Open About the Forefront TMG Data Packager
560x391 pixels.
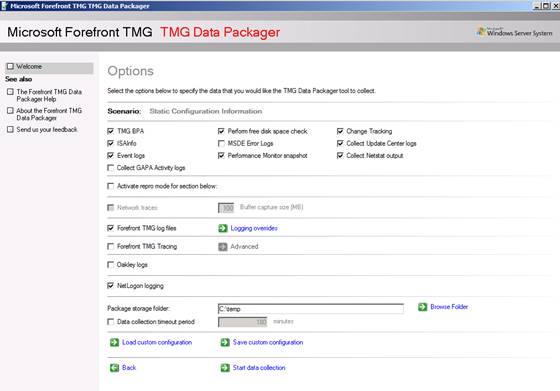tap(49, 114)
